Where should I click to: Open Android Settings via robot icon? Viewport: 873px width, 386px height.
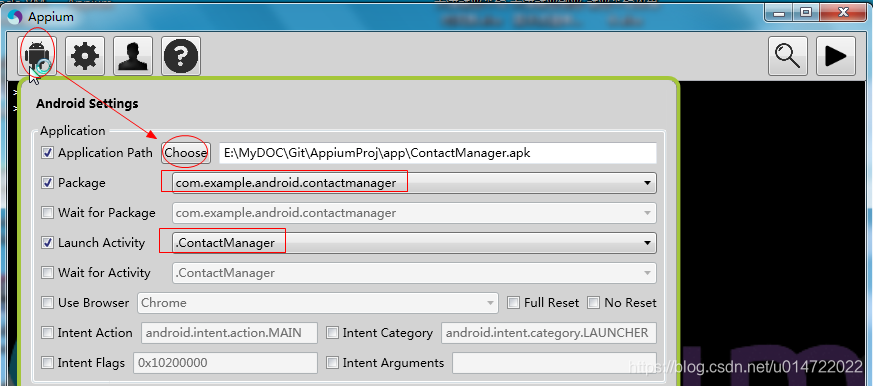click(36, 56)
